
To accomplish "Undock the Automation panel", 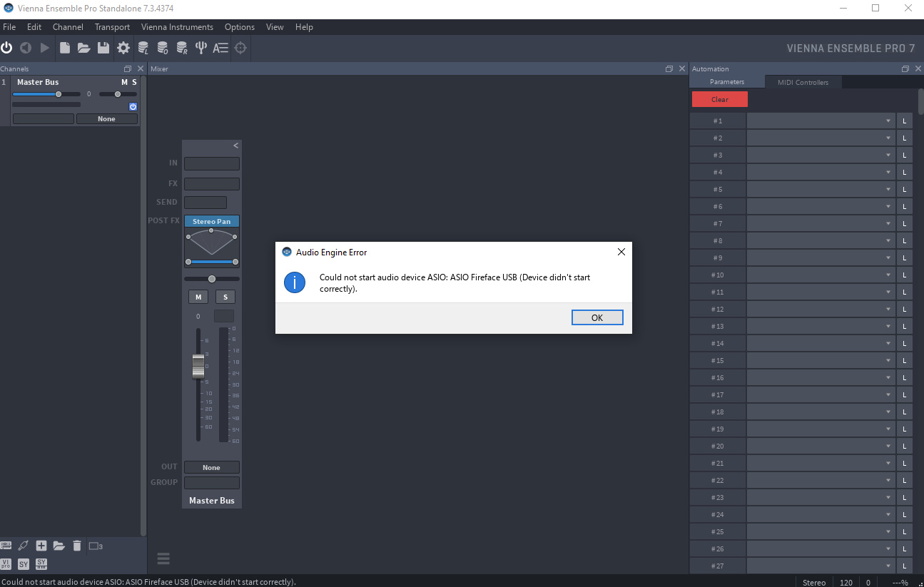I will point(905,69).
